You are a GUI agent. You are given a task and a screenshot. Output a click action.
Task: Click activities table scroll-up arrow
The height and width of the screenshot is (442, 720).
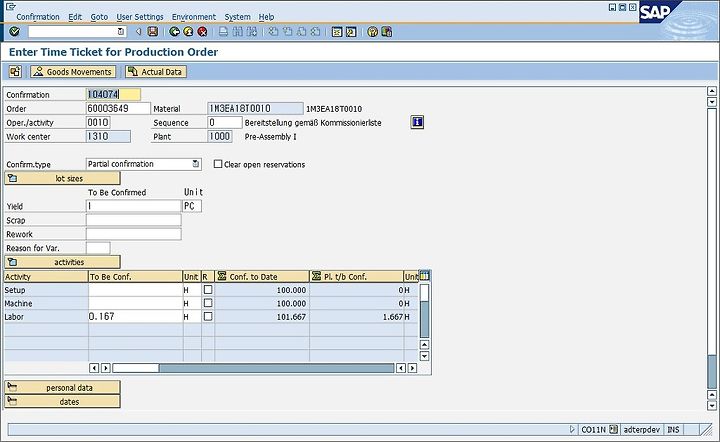coord(424,344)
